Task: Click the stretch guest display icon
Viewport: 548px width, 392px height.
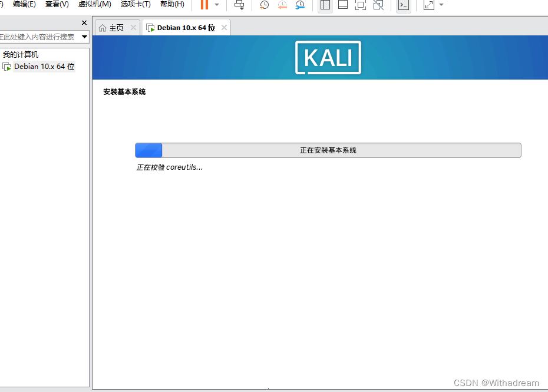Action: coord(429,5)
